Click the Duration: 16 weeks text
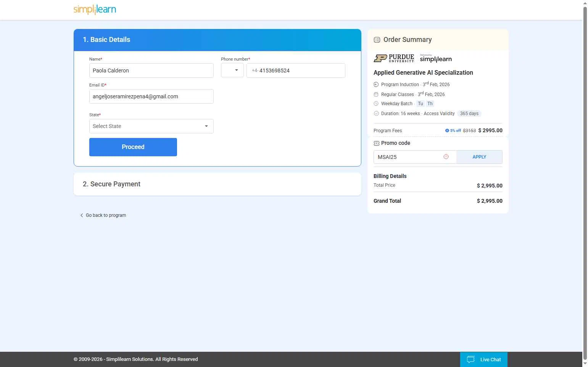The height and width of the screenshot is (367, 588). (x=400, y=114)
